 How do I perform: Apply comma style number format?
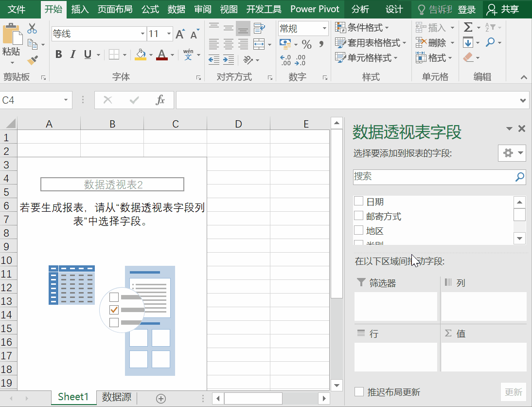coord(321,44)
